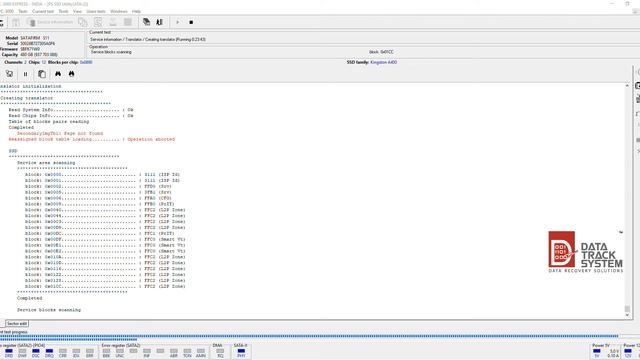Click the Operation field reading Service blocks scanning
640x360 pixels.
click(111, 52)
